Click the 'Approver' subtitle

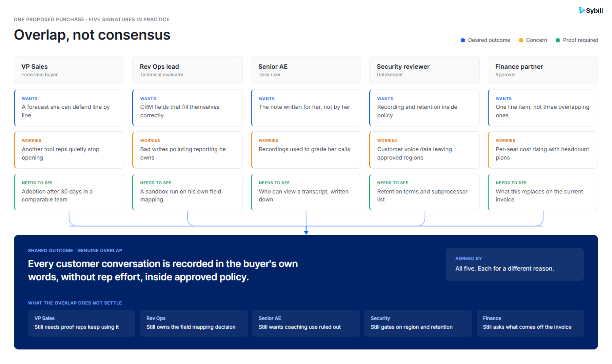506,75
